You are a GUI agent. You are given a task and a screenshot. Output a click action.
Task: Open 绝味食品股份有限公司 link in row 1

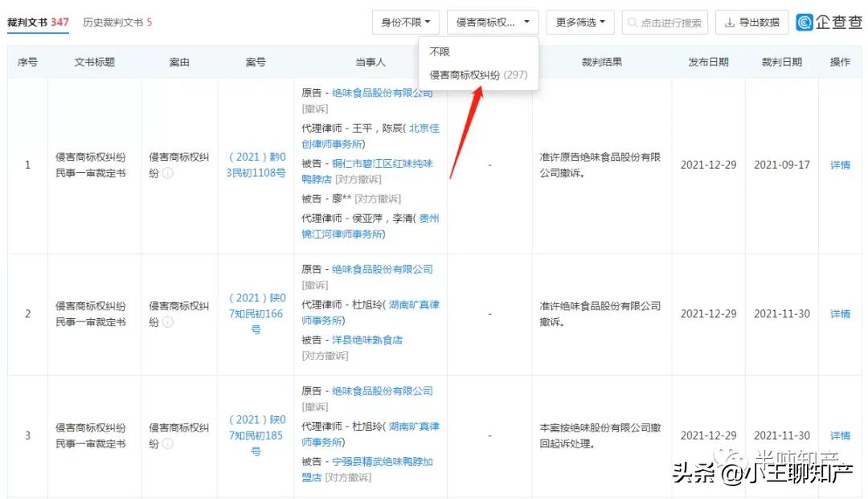click(x=383, y=93)
